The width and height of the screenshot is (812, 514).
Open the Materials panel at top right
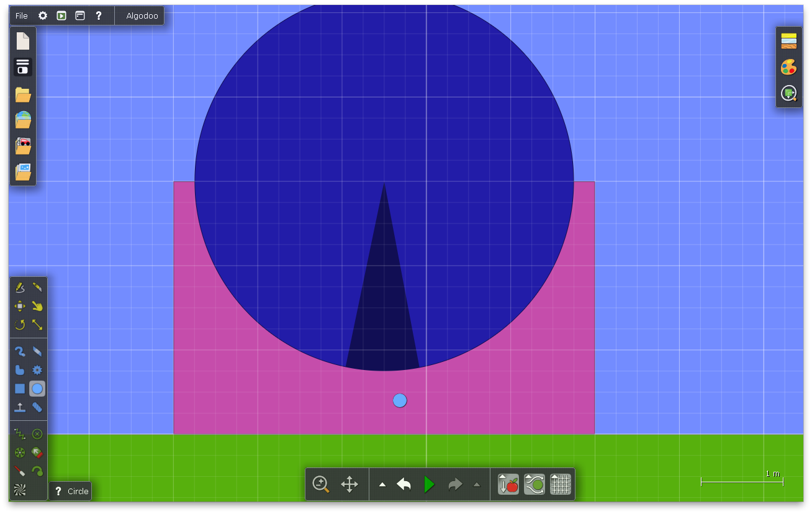coord(788,41)
